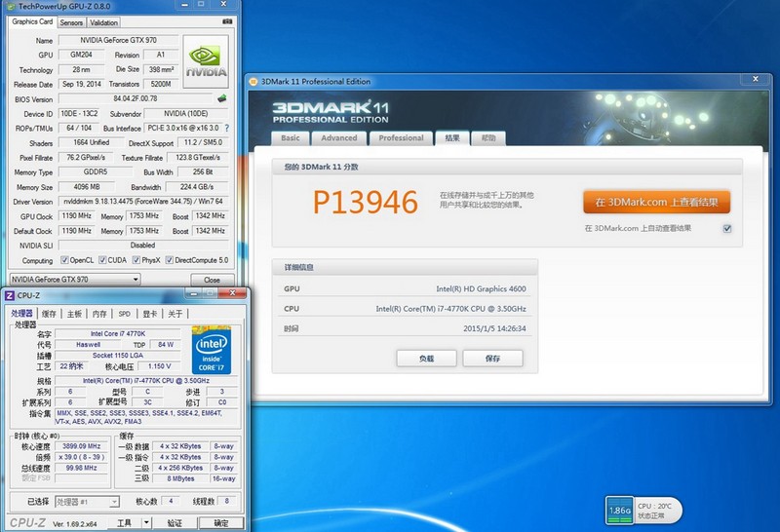Click the GPU Clock value 1190 MHz

(x=77, y=215)
